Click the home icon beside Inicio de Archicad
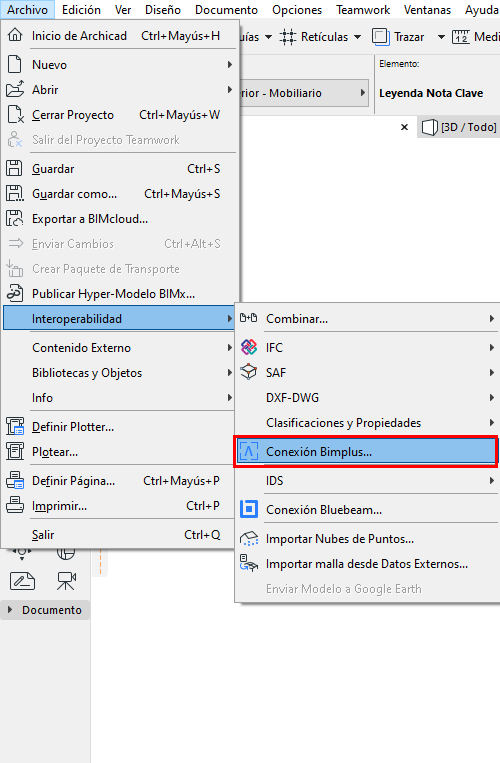500x763 pixels. coord(15,35)
